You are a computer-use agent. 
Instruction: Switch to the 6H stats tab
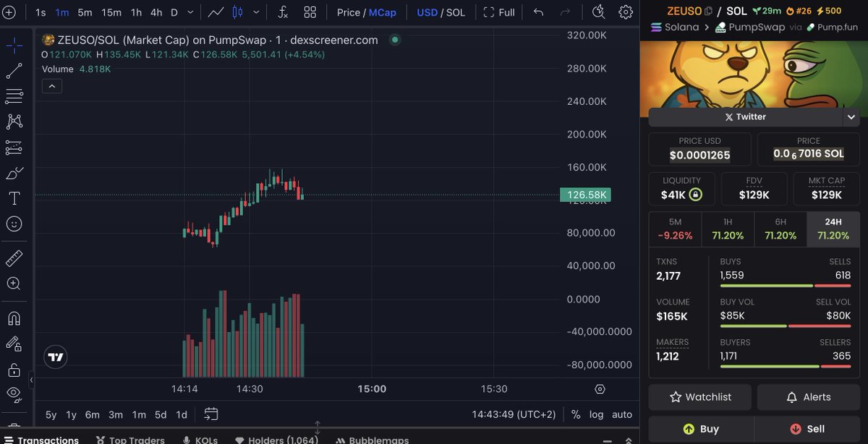(x=780, y=229)
